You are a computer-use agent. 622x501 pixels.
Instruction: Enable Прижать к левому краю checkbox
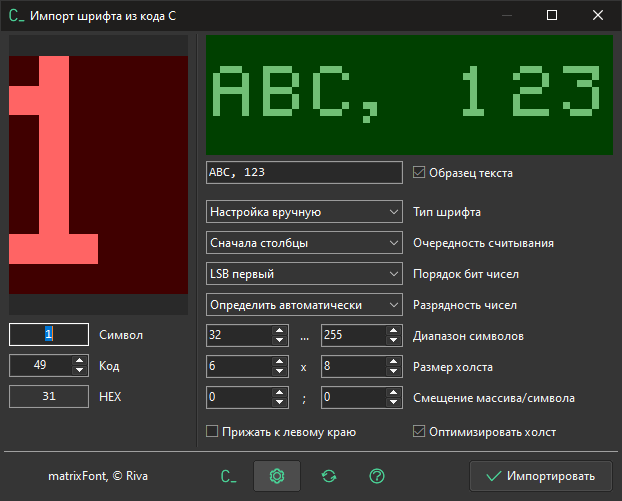click(212, 432)
